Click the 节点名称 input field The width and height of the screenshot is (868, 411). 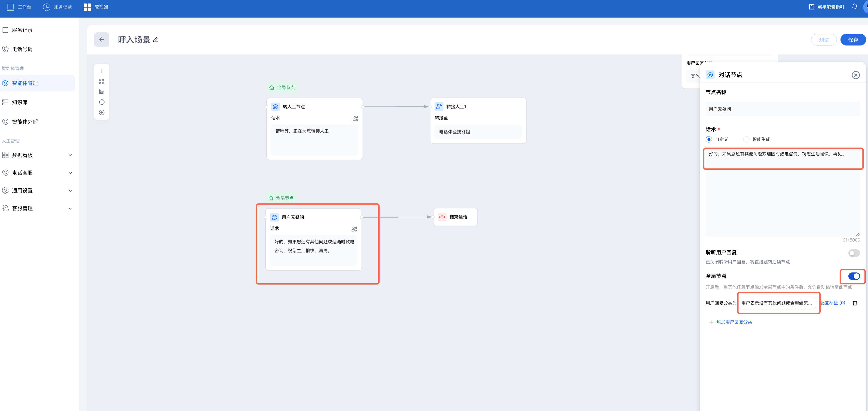pos(782,109)
